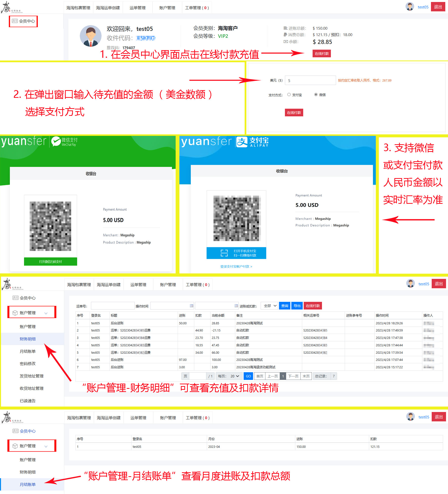The width and height of the screenshot is (448, 494).
Task: Click the 美元 ($) amount input field
Action: 310,80
